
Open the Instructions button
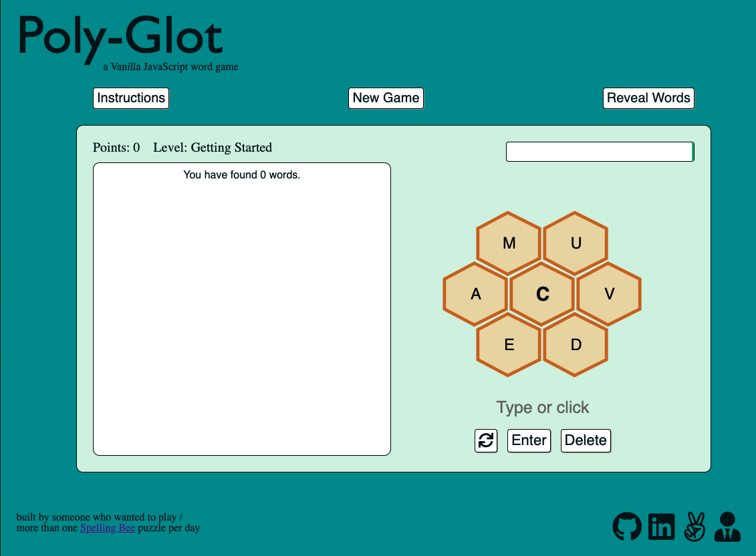click(131, 98)
